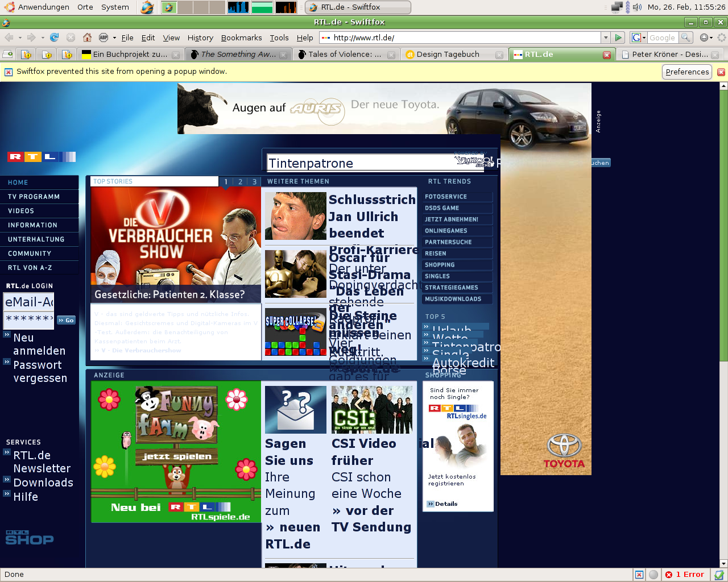The width and height of the screenshot is (728, 582).
Task: Close the RTL.de tab
Action: [x=607, y=55]
